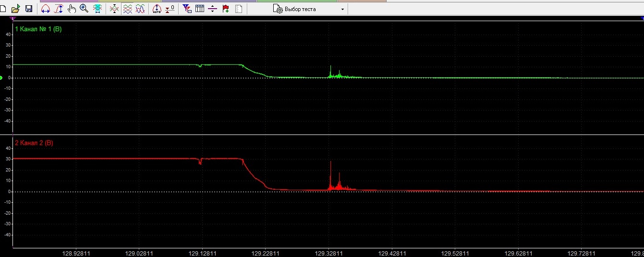644x257 pixels.
Task: Click the purple marker 1 on timeline top
Action: coord(12,18)
